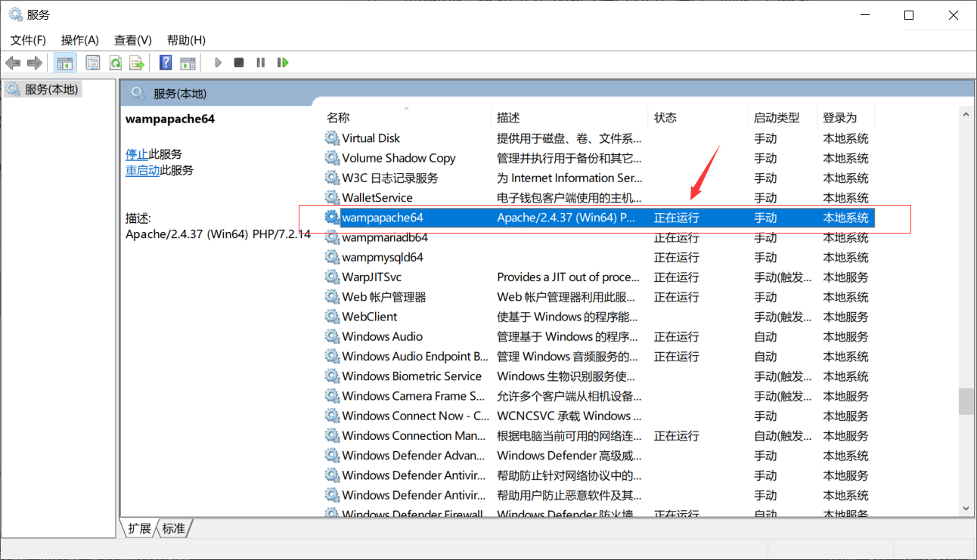Screen dimensions: 977x560
Task: Click the Back arrow toolbar icon
Action: (x=13, y=63)
